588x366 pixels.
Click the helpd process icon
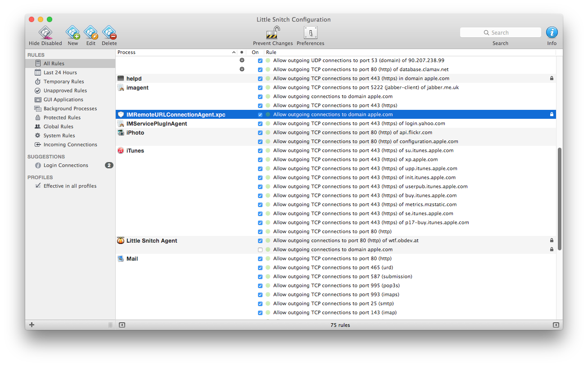(121, 78)
